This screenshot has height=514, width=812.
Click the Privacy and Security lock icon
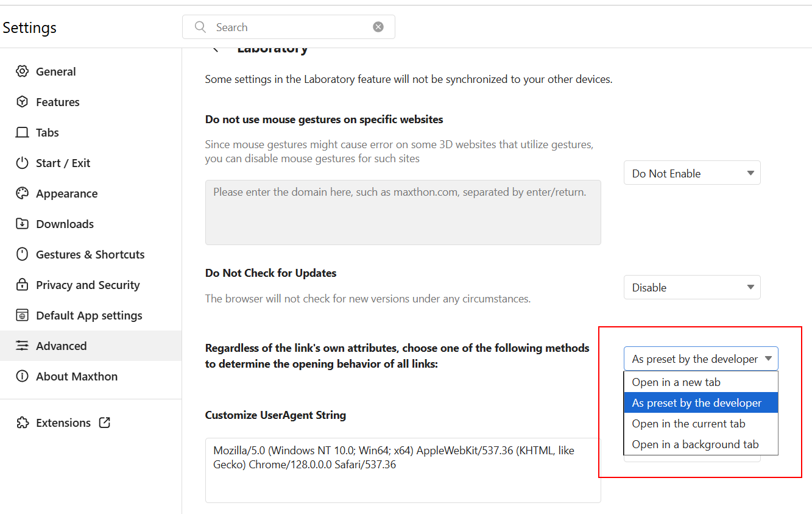point(23,285)
